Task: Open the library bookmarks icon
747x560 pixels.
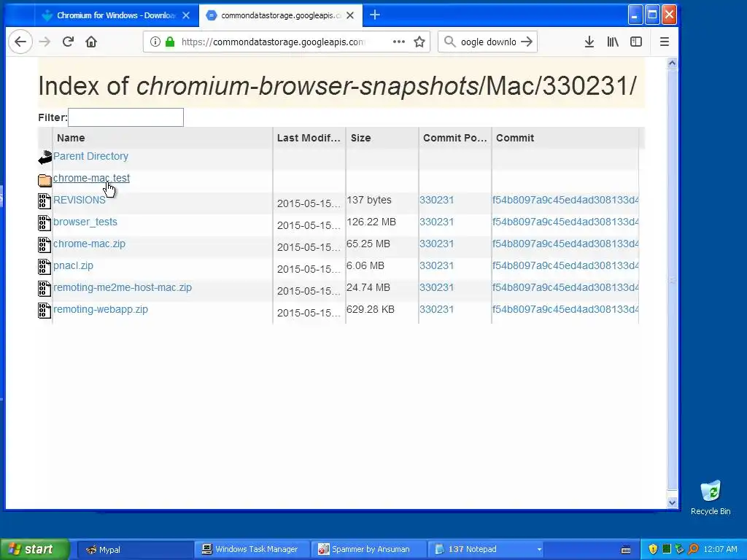Action: coord(613,42)
